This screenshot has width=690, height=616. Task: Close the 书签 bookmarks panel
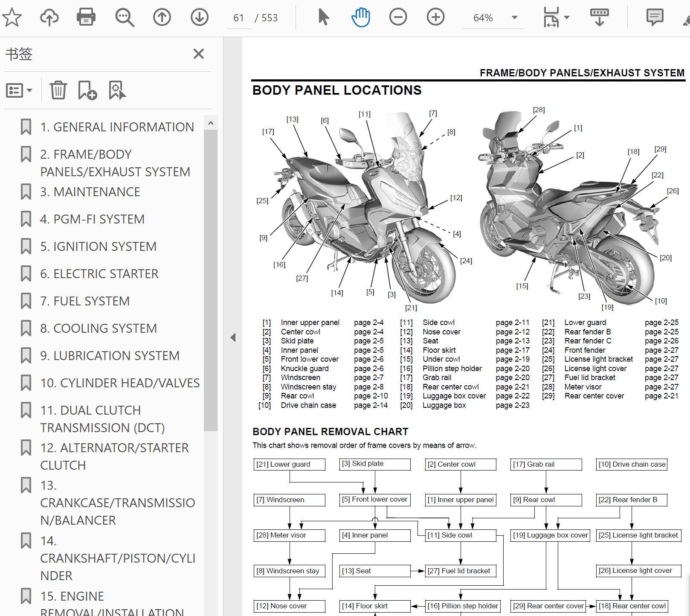(198, 54)
